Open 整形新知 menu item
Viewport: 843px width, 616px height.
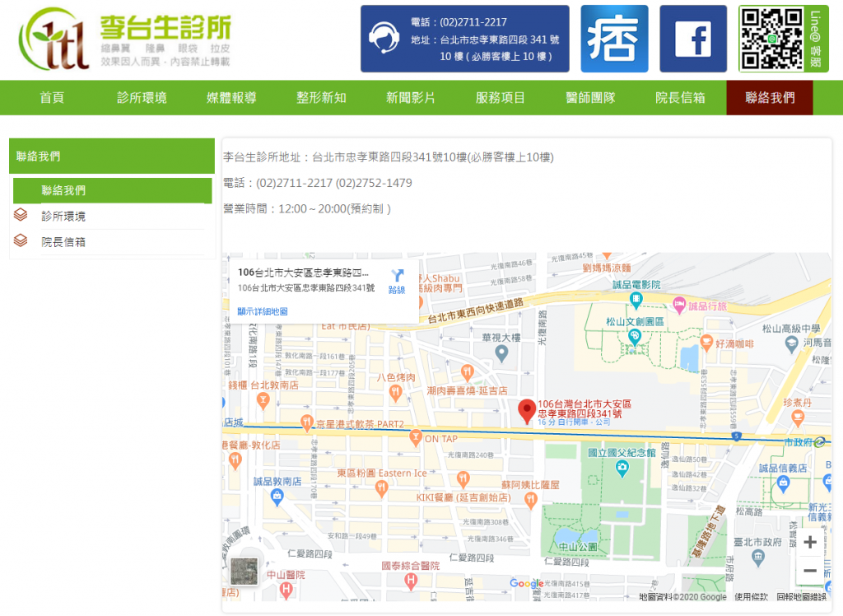click(322, 97)
